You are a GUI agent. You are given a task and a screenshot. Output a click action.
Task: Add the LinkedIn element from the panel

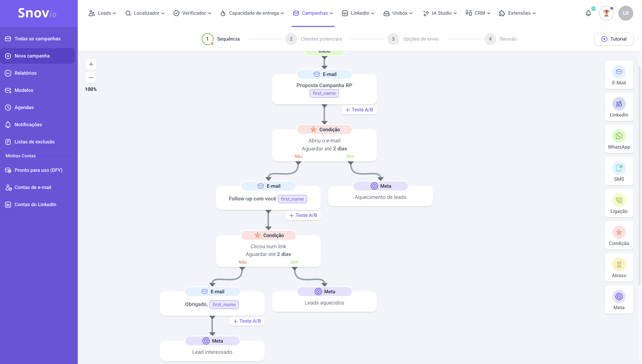point(619,107)
